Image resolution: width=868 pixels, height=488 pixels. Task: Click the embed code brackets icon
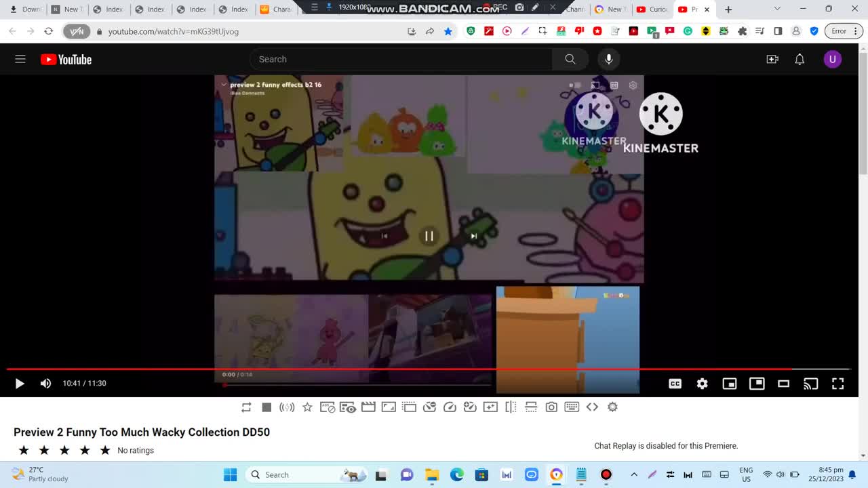click(592, 407)
